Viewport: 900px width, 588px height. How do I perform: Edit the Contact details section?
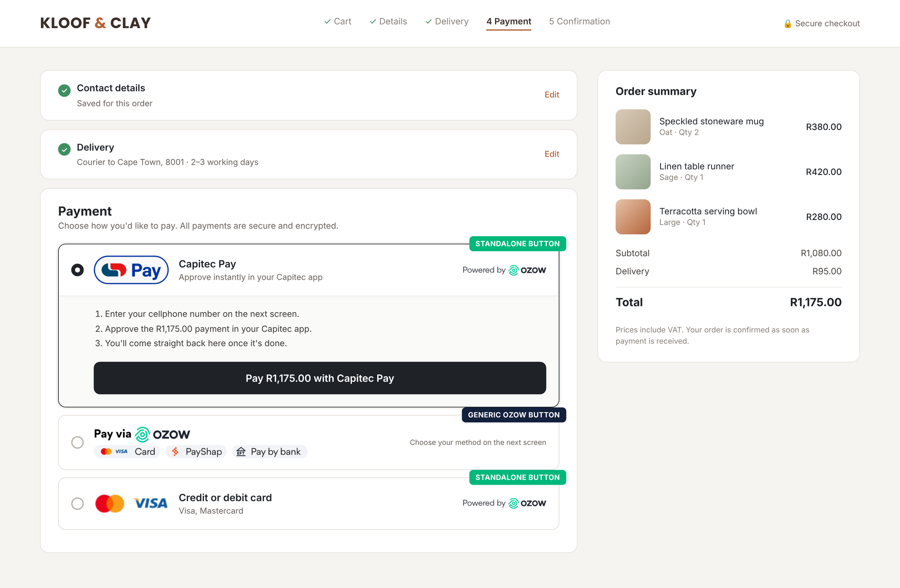[552, 95]
